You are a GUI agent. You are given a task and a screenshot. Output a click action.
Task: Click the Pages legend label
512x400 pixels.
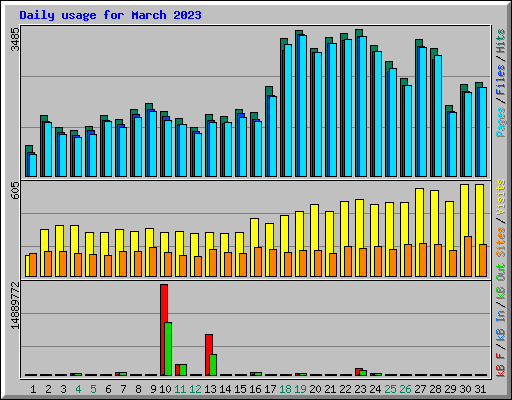pos(501,122)
